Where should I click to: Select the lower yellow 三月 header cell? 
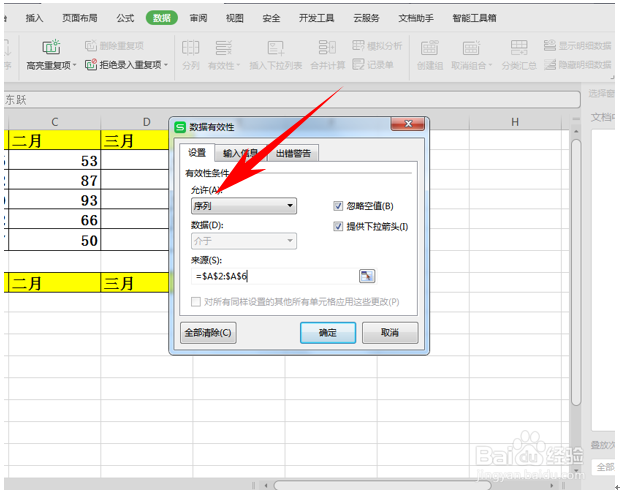135,283
